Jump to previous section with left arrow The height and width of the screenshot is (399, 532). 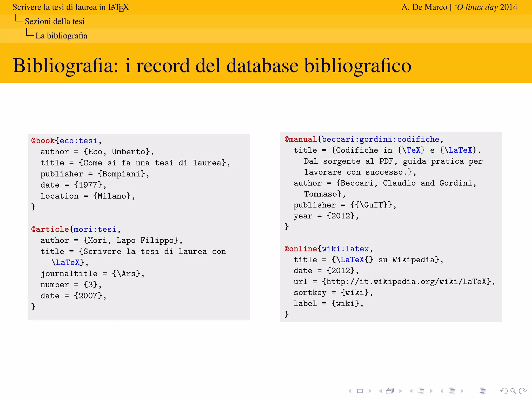click(442, 391)
